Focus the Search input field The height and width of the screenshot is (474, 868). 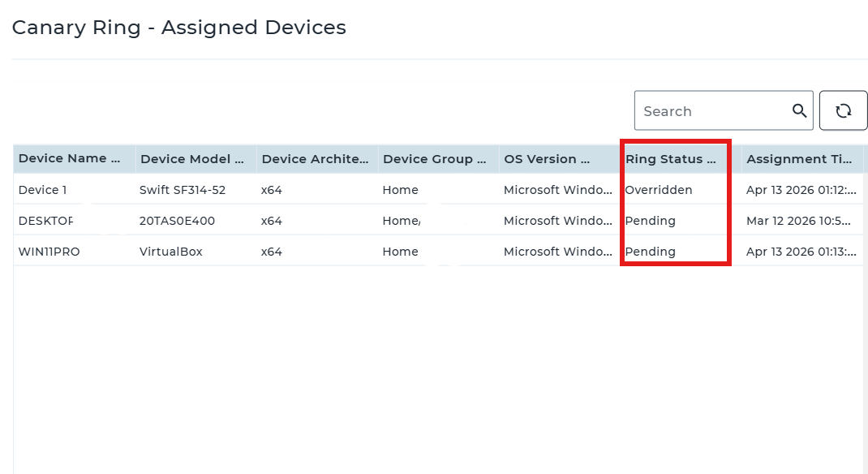[x=714, y=110]
